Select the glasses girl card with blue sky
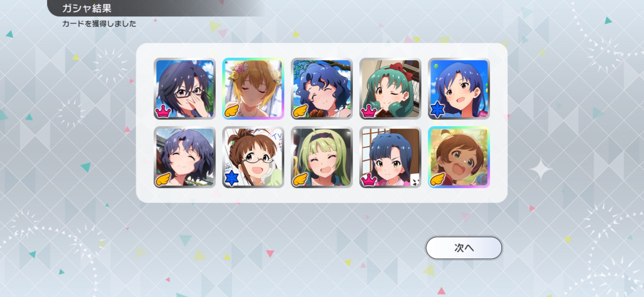This screenshot has height=297, width=644. point(185,89)
